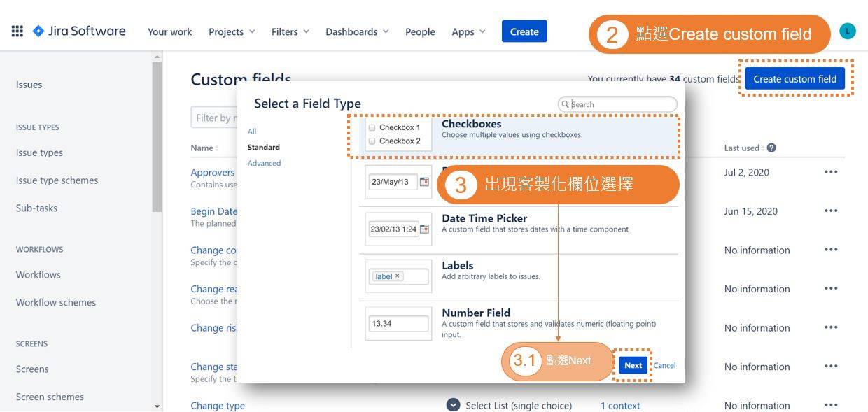The image size is (868, 412).
Task: Open the Begin Date custom field link
Action: pos(214,211)
